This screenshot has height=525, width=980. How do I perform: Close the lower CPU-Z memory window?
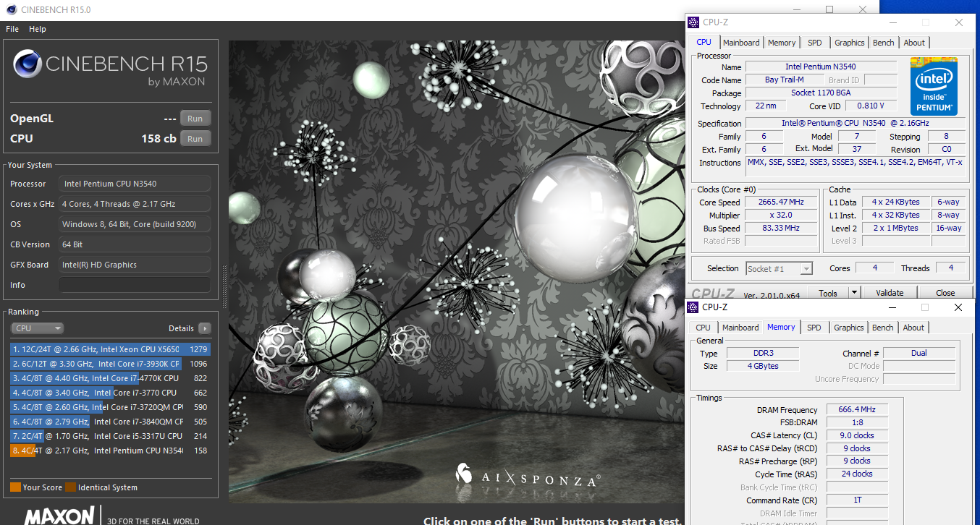click(958, 307)
